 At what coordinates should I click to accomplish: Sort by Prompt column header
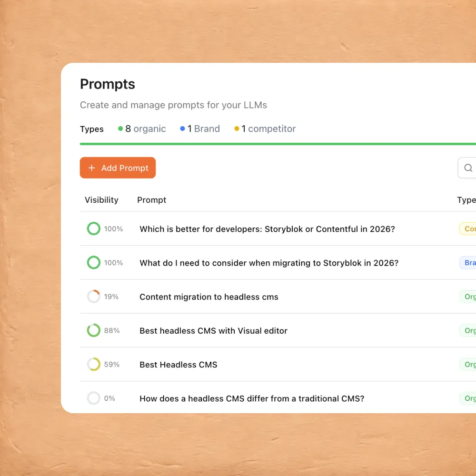(x=152, y=200)
